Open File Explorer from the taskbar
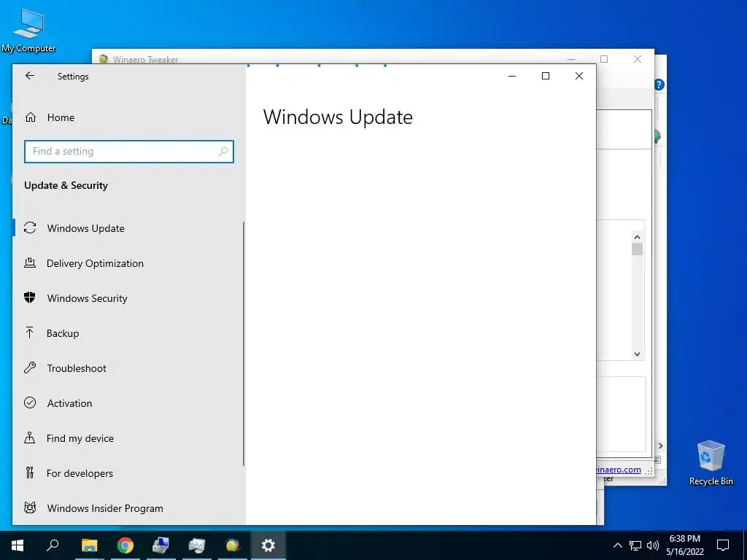This screenshot has width=747, height=560. 89,545
